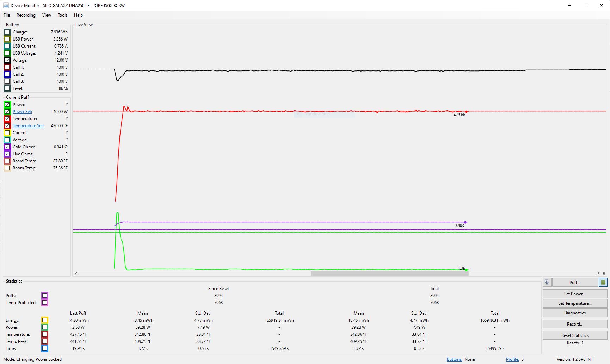This screenshot has height=364, width=610.
Task: Click the Device Monitor app icon in title bar
Action: coord(6,5)
